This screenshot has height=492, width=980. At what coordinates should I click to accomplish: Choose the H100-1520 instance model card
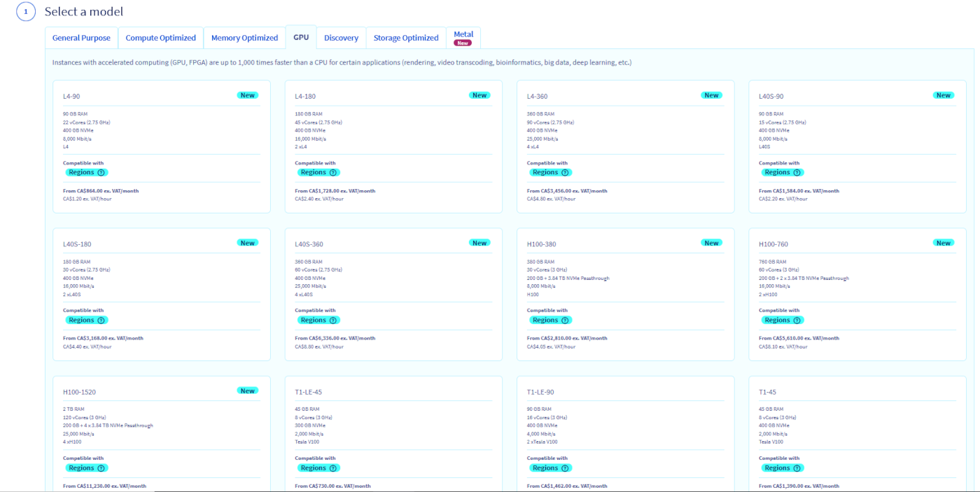pyautogui.click(x=161, y=434)
